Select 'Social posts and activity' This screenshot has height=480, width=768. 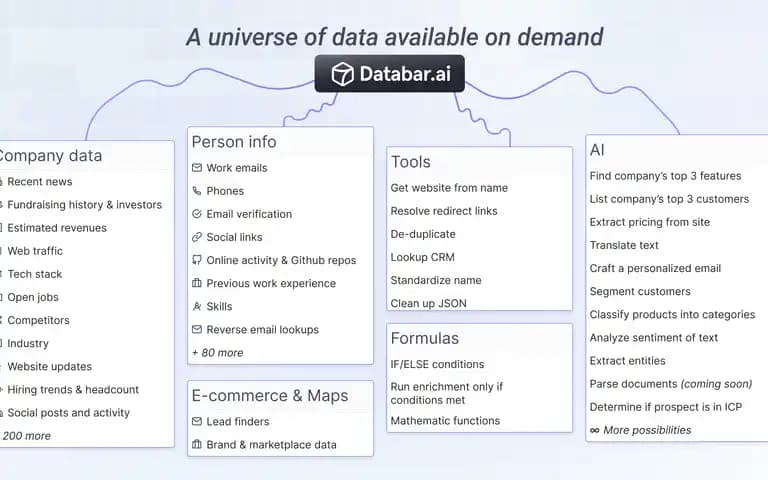68,413
